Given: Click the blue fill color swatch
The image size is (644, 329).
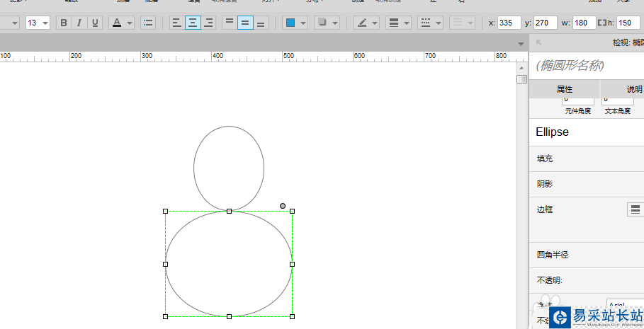Looking at the screenshot, I should click(290, 23).
